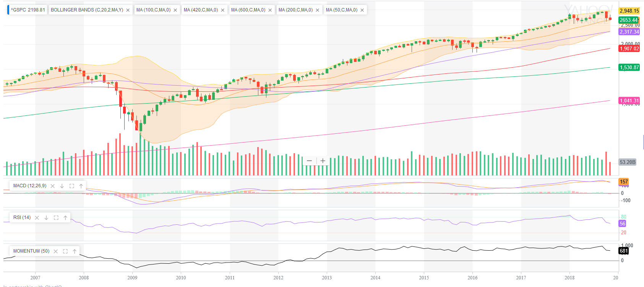Move MACD panel down with arrow
644x287 pixels.
62,186
